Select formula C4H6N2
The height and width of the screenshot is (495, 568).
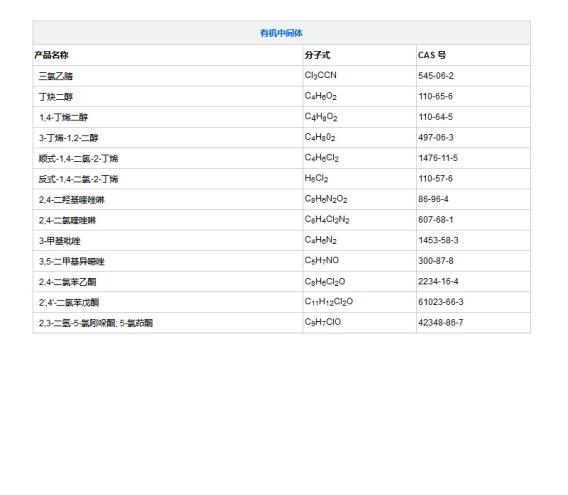(x=321, y=240)
